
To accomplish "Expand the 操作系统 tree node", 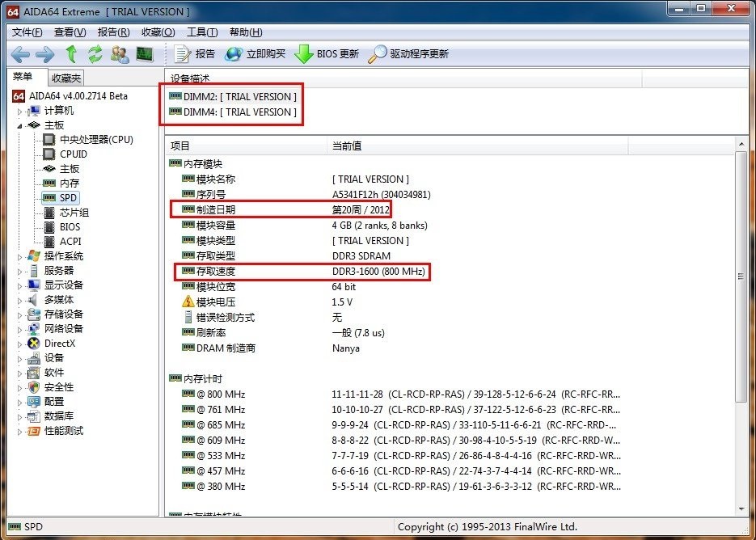I will point(20,256).
